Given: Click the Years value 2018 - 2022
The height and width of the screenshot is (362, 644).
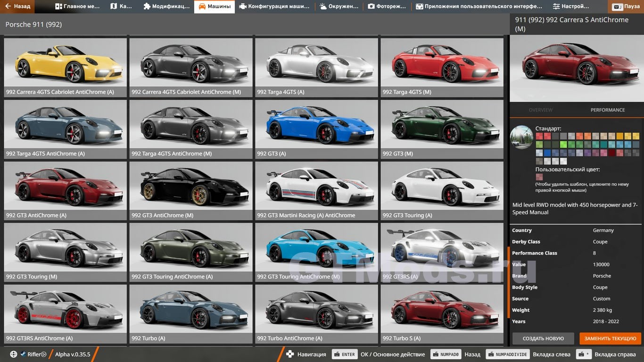Looking at the screenshot, I should click(x=606, y=321).
